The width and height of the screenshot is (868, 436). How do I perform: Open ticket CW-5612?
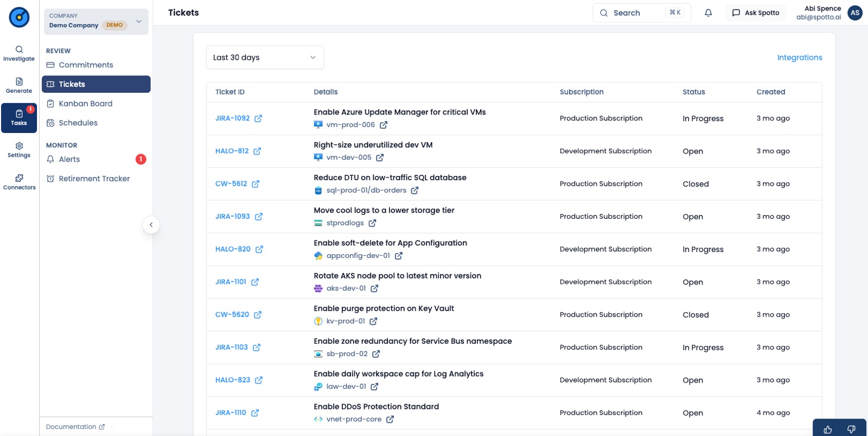[x=231, y=184]
